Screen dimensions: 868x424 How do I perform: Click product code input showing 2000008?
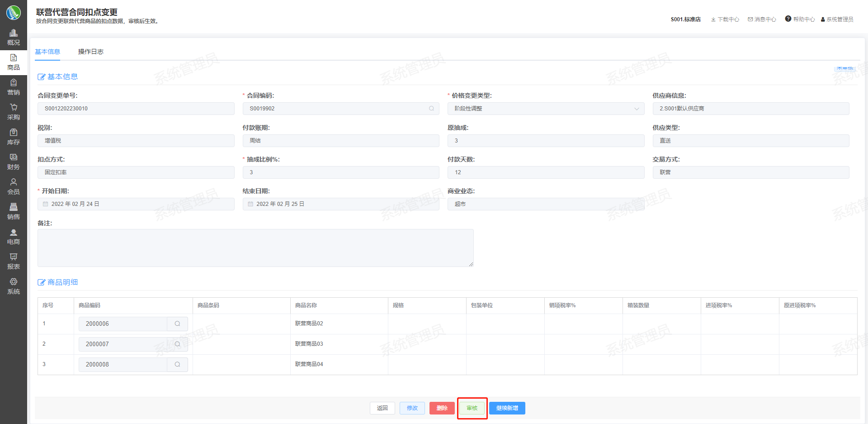(x=123, y=364)
